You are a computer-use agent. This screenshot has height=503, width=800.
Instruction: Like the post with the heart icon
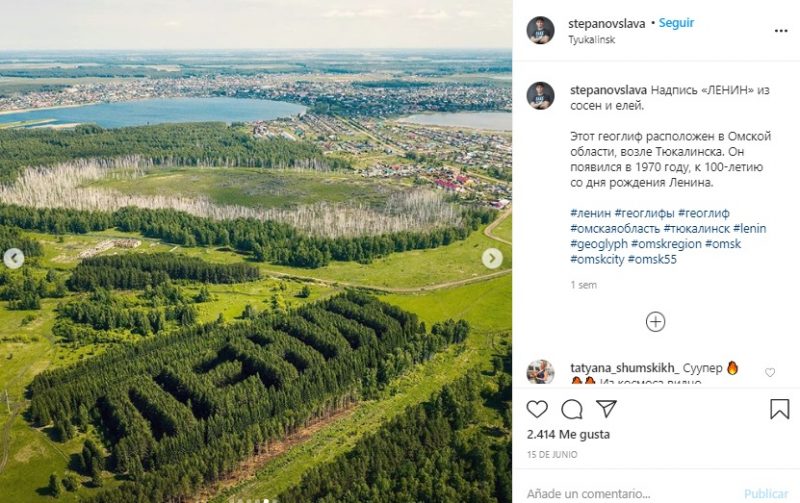click(537, 409)
